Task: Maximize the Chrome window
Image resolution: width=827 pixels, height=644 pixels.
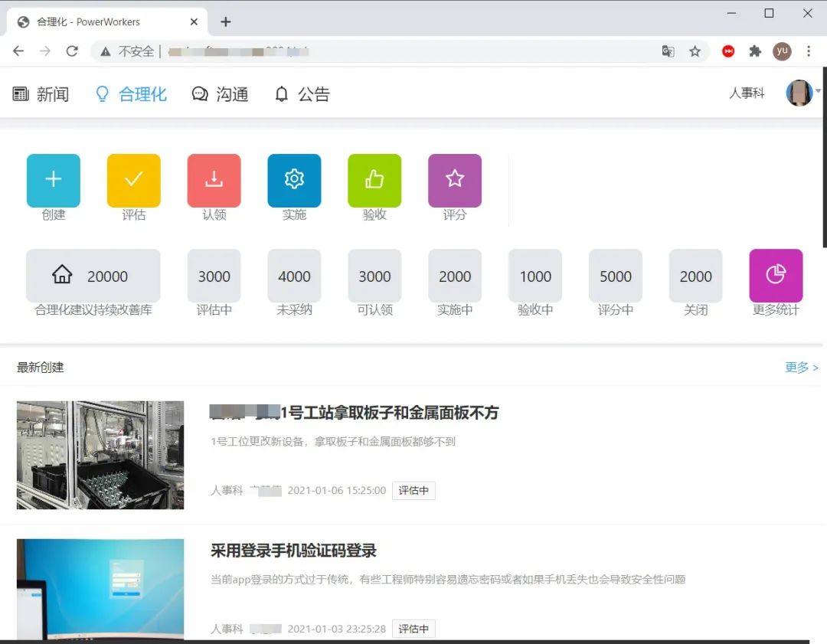Action: (x=769, y=13)
